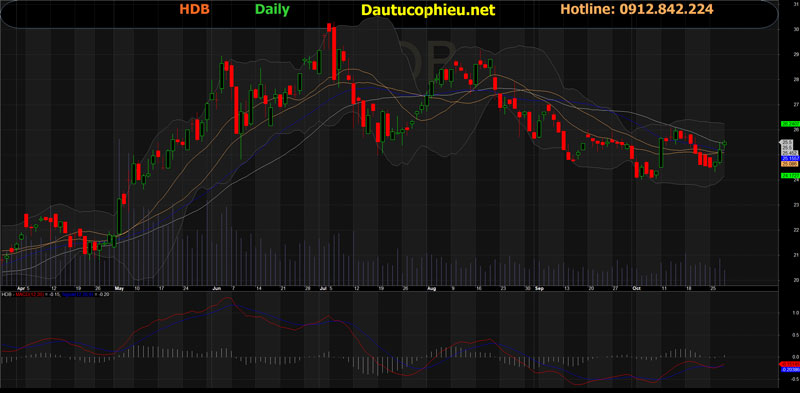Image resolution: width=800 pixels, height=393 pixels.
Task: Select date label 18 in October
Action: click(x=689, y=288)
